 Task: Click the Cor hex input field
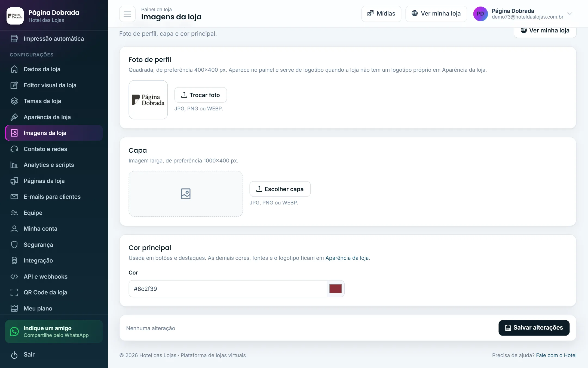coord(228,289)
